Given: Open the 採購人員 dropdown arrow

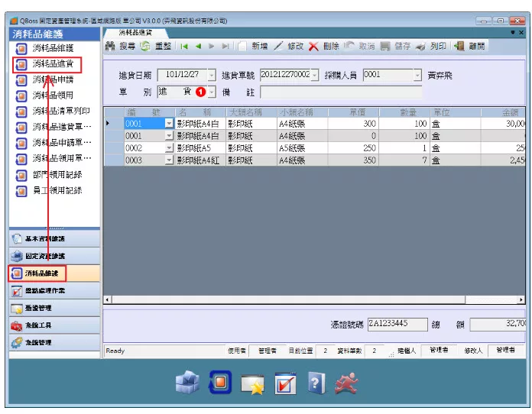Looking at the screenshot, I should 417,76.
